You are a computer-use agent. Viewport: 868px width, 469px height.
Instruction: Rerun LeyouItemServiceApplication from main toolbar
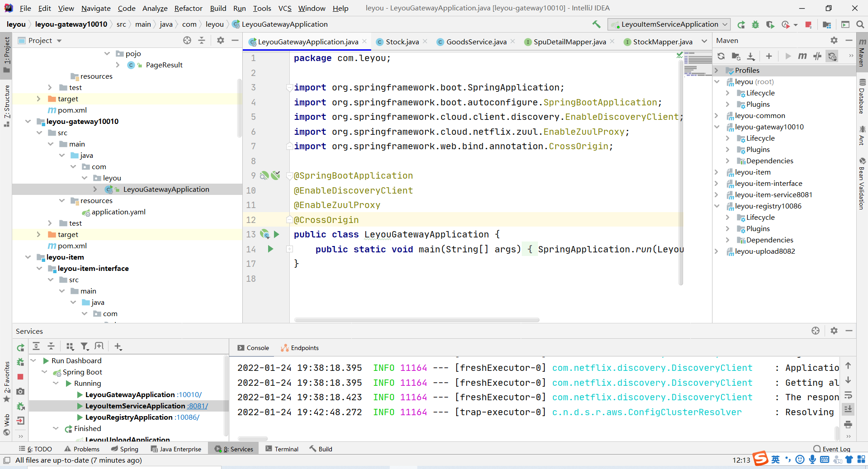[x=741, y=24]
